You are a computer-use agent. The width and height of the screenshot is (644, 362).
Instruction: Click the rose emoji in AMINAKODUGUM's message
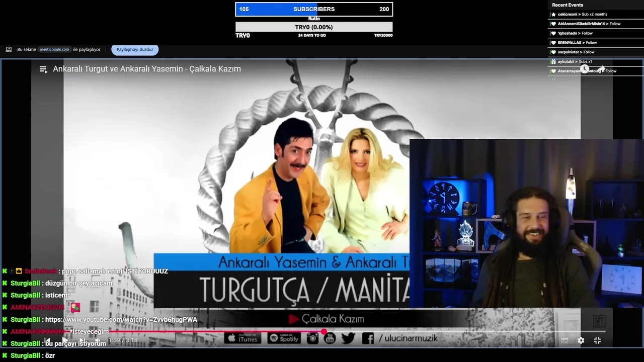tap(75, 307)
